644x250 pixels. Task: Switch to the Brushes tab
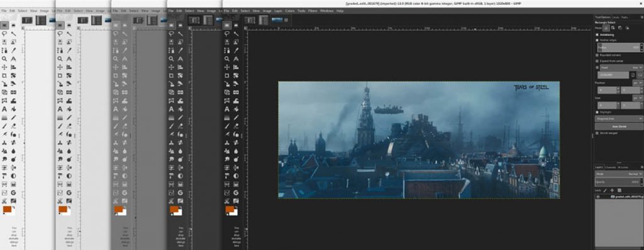pyautogui.click(x=623, y=168)
